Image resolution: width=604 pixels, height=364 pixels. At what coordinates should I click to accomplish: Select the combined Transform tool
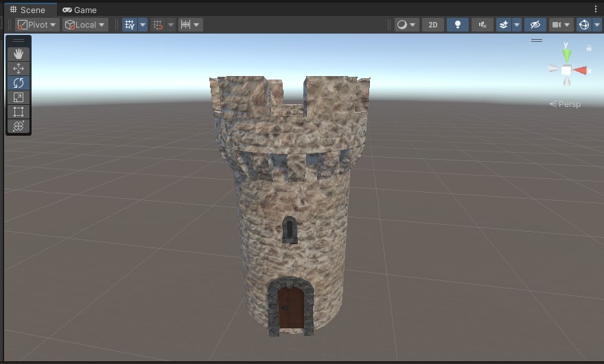19,126
